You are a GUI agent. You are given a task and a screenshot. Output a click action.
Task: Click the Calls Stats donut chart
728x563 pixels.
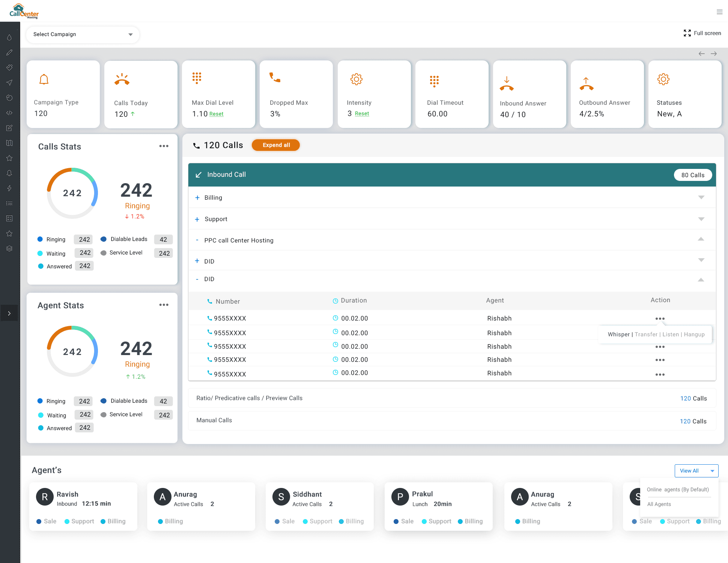pyautogui.click(x=72, y=193)
